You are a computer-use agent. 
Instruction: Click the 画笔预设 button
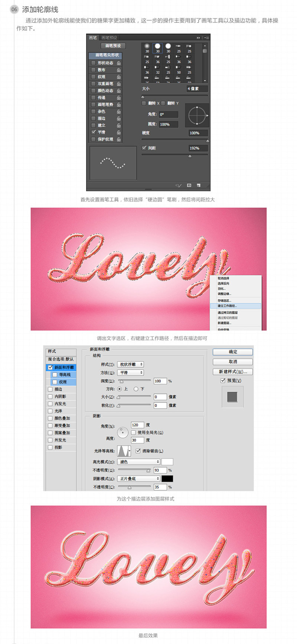pyautogui.click(x=113, y=46)
